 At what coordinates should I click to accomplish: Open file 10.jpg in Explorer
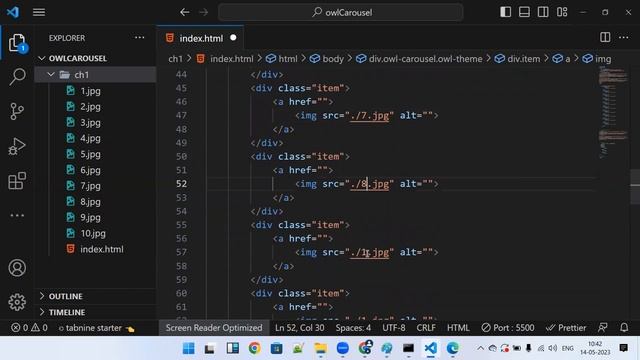[93, 233]
